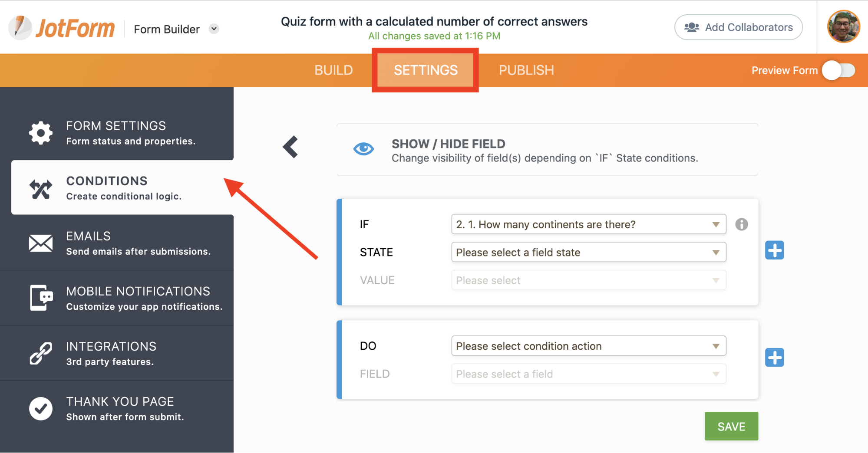This screenshot has height=453, width=868.
Task: Add another IF condition with plus icon
Action: click(x=774, y=250)
